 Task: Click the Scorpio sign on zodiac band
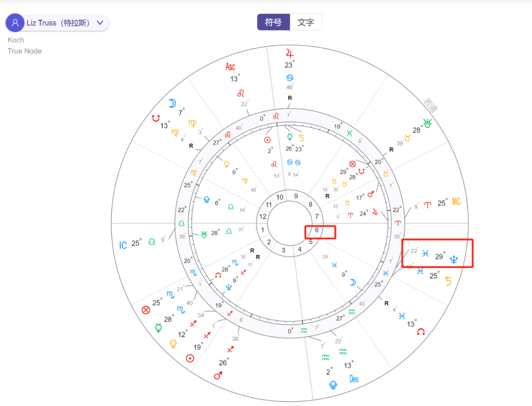click(x=193, y=272)
